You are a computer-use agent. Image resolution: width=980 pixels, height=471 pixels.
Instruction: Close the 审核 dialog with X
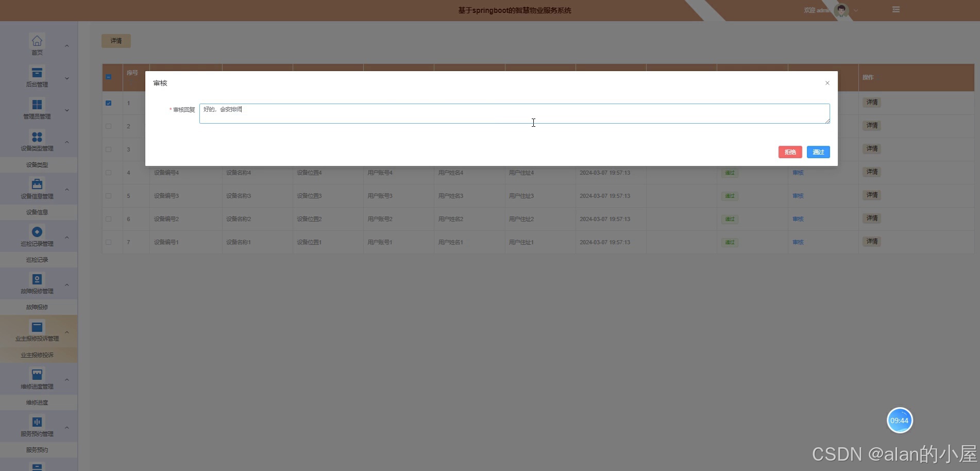click(827, 83)
